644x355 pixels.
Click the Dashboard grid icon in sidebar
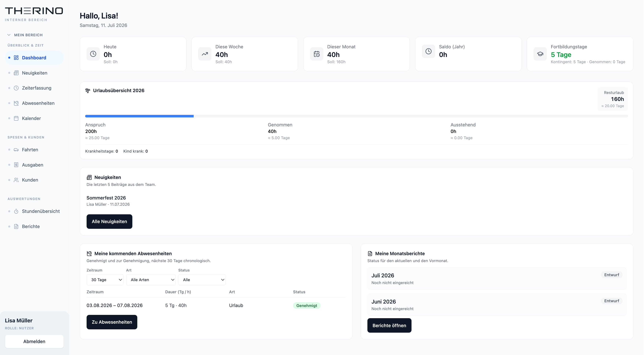[x=16, y=58]
